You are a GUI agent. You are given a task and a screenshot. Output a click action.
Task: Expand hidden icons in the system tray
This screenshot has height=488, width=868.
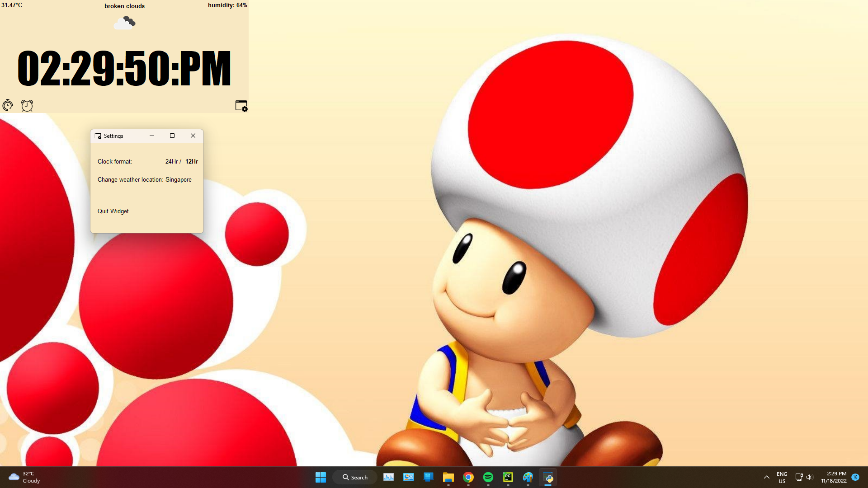[766, 477]
